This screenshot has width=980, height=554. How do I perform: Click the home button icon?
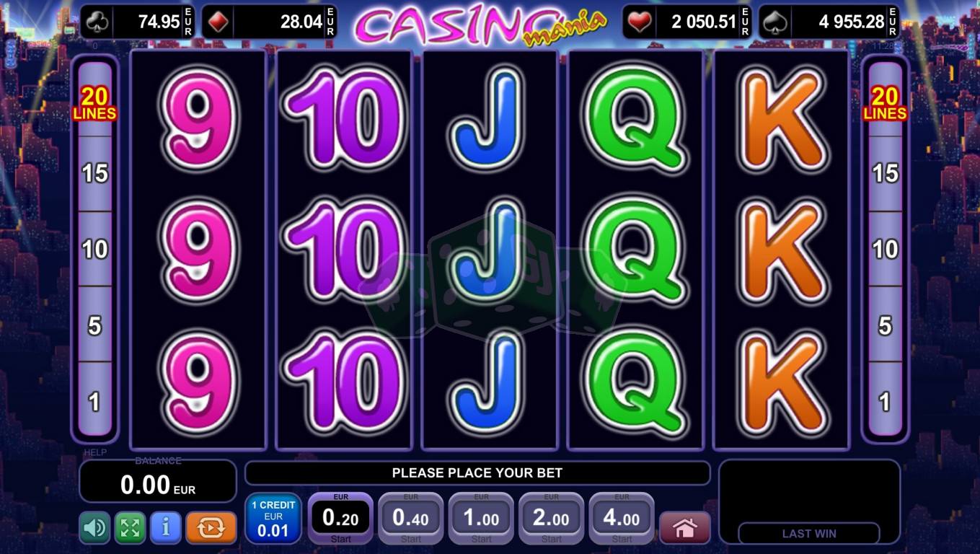[x=684, y=528]
